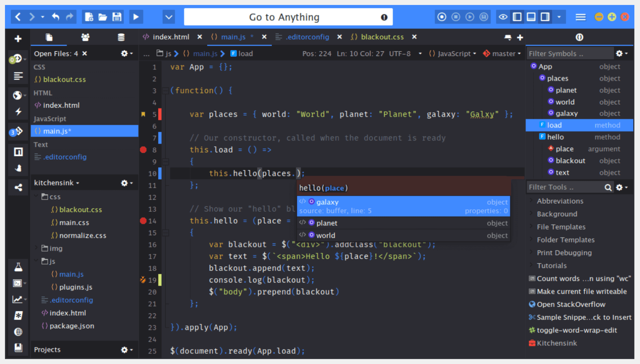Open the JavaScript language dropdown in the status bar
This screenshot has width=640, height=364.
pos(453,54)
